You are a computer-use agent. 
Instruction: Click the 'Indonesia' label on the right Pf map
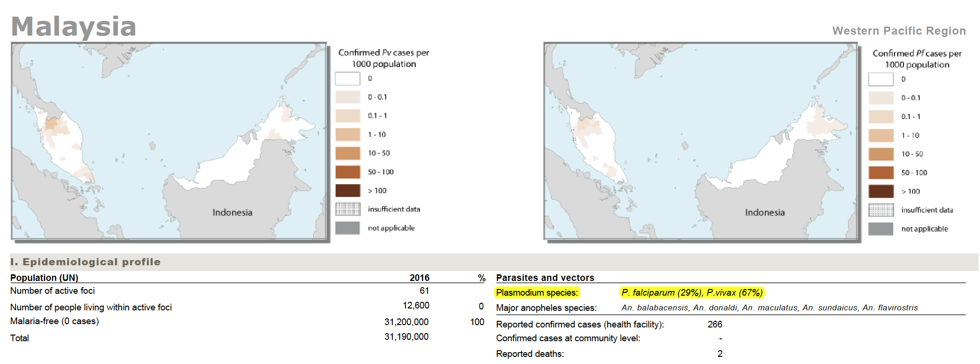pos(765,213)
